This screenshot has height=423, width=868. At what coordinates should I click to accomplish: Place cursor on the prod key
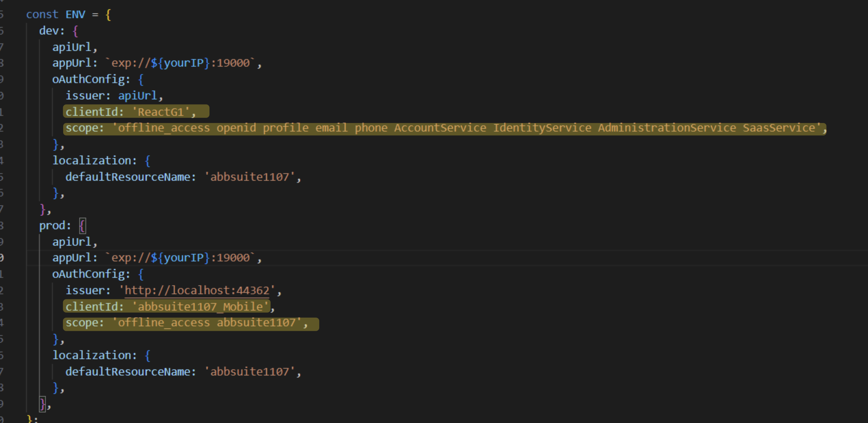[52, 226]
